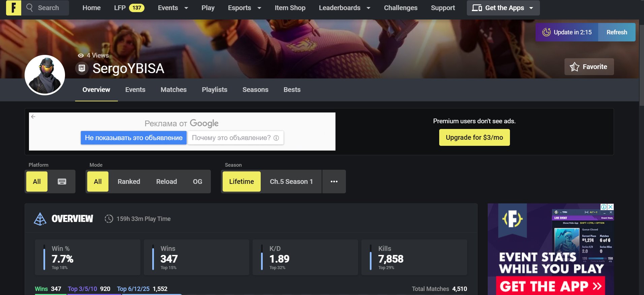
Task: Select the Ch.5 Season 1 filter
Action: tap(291, 182)
